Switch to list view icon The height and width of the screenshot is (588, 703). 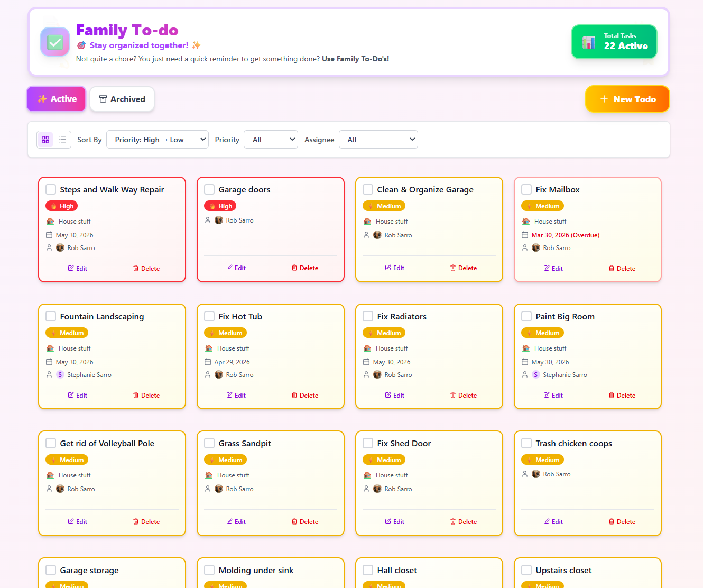[62, 140]
